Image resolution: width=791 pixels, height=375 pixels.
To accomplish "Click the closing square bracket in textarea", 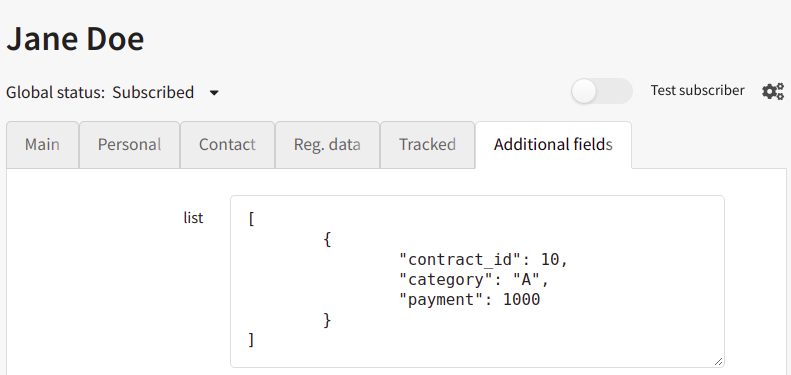I will coord(251,340).
